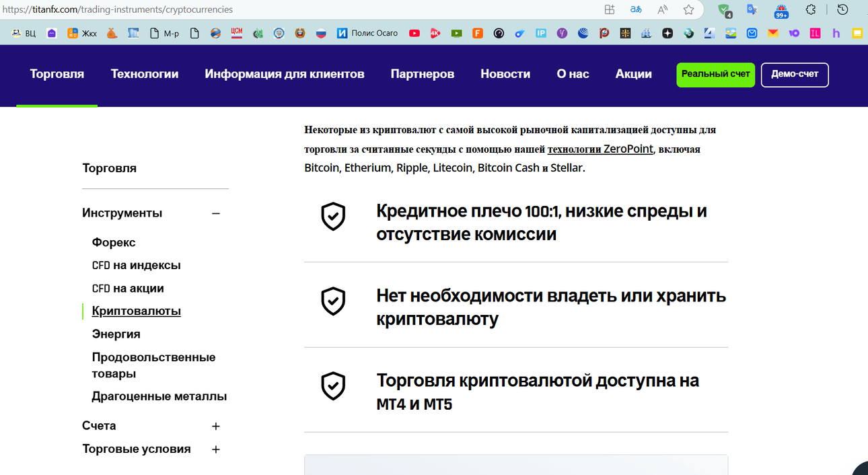Open the blue IP bookmark icon
868x475 pixels.
click(541, 33)
